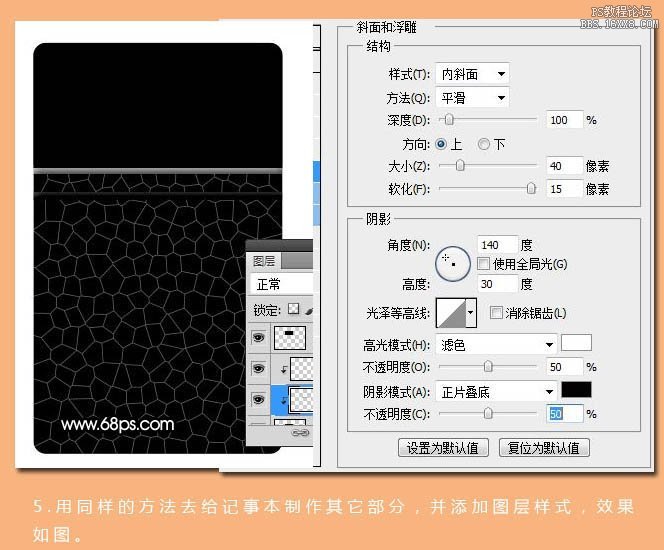
Task: Click the 大小 size slider handle
Action: pyautogui.click(x=460, y=166)
